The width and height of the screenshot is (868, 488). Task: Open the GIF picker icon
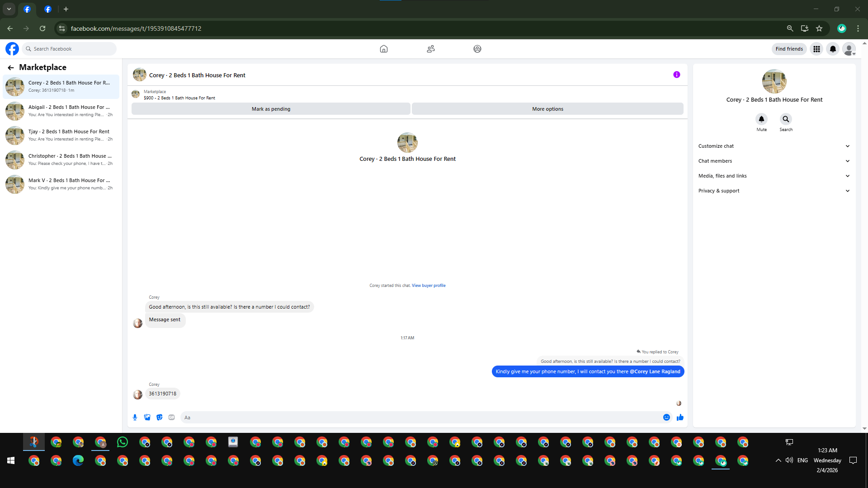coord(171,418)
